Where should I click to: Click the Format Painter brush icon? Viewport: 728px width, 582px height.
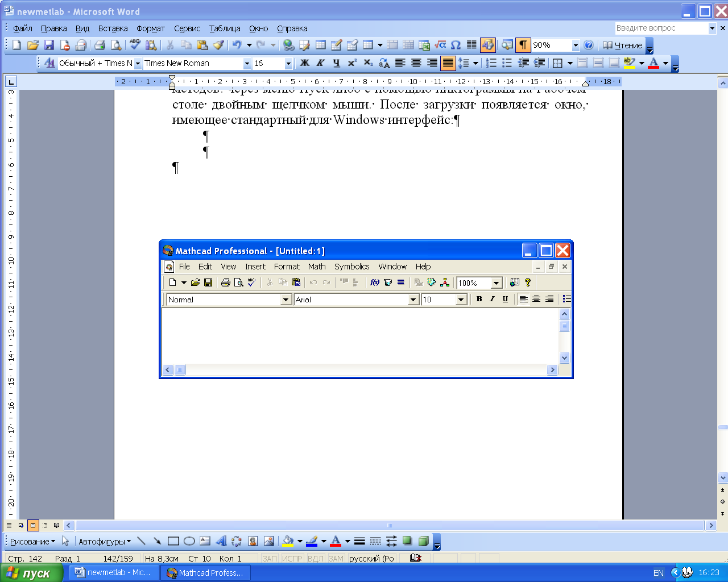click(x=218, y=45)
